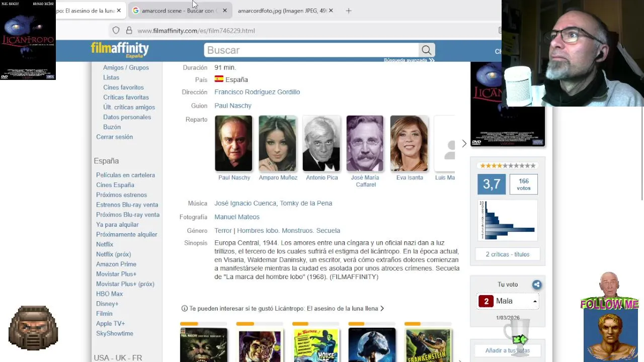Click the Buscar search field
Image resolution: width=644 pixels, height=362 pixels.
pos(311,50)
